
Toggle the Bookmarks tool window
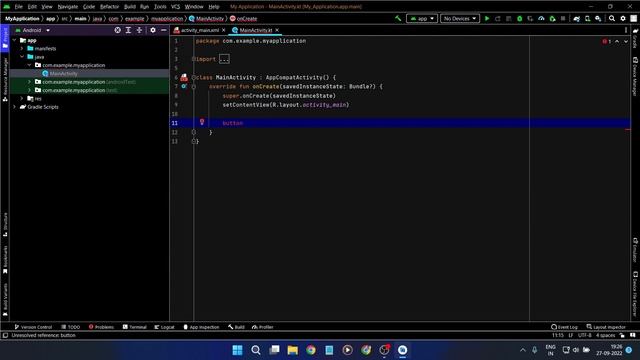click(x=5, y=260)
